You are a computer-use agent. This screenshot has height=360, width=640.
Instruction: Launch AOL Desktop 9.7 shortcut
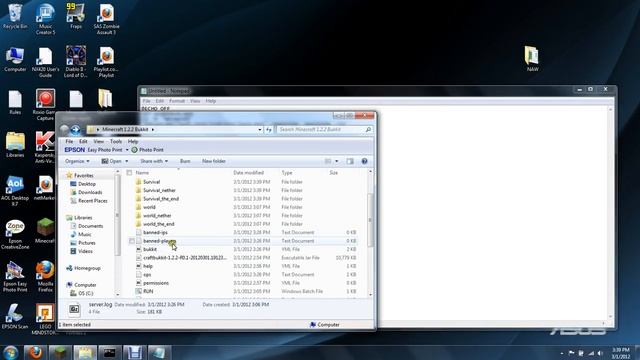click(x=15, y=191)
